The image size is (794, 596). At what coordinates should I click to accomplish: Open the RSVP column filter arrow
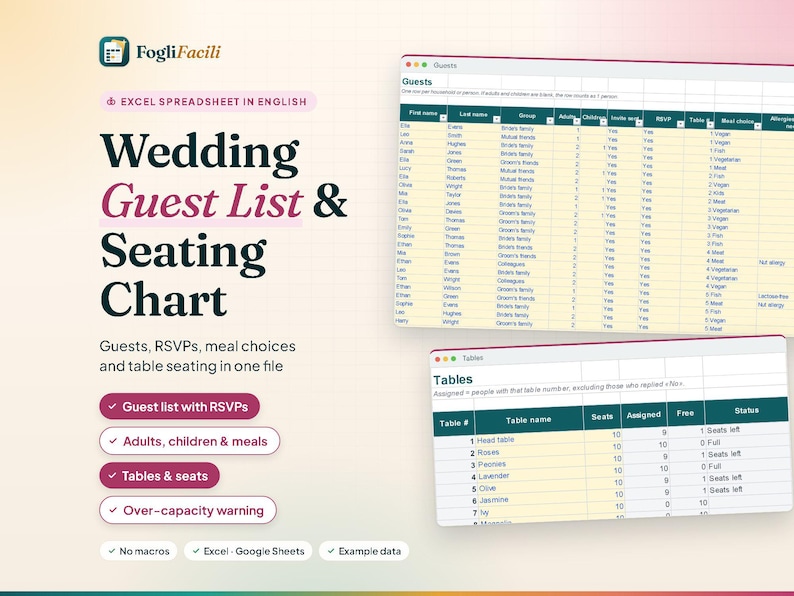click(680, 124)
